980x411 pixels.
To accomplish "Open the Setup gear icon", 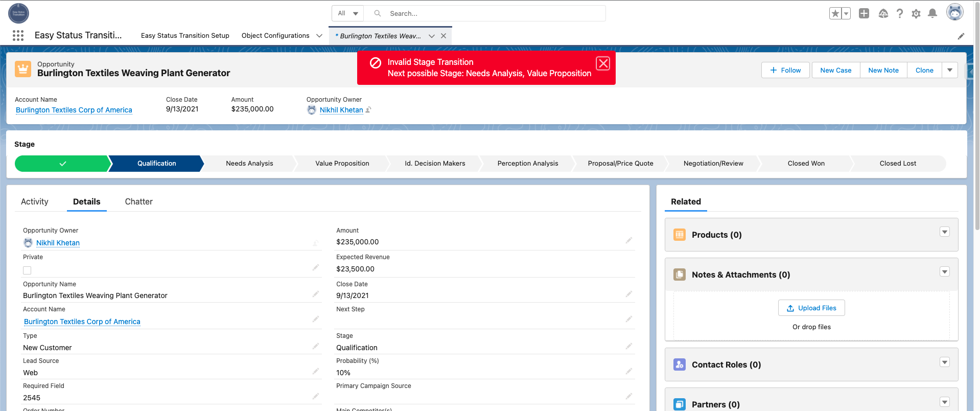I will point(916,14).
